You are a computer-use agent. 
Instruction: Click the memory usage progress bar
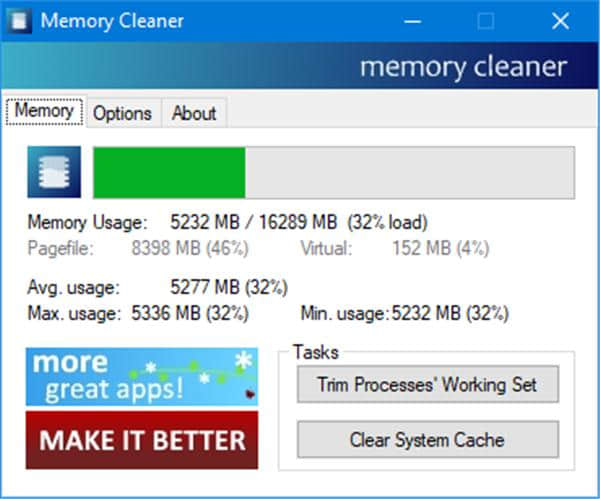tap(333, 173)
